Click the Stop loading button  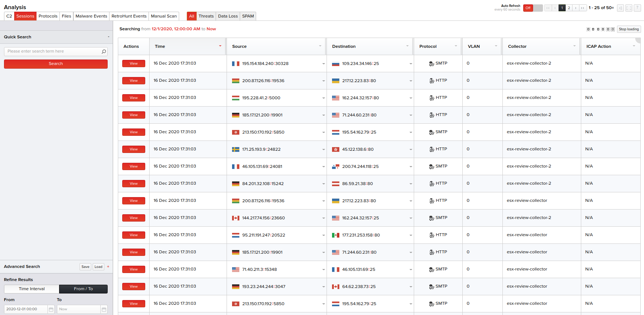pyautogui.click(x=628, y=29)
